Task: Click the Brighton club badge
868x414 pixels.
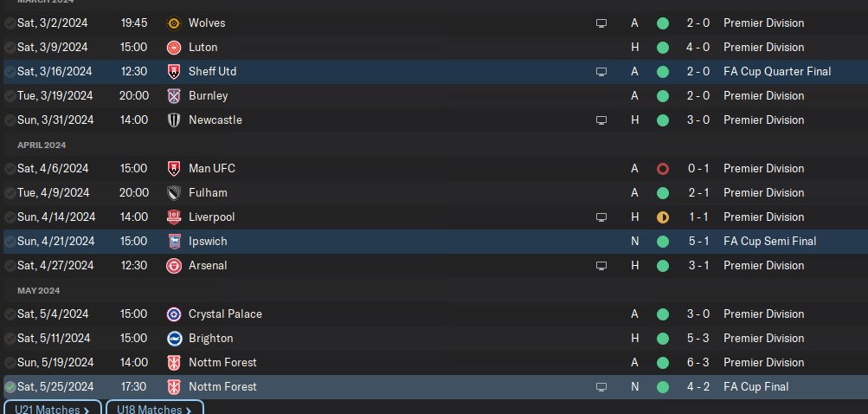Action: 173,339
